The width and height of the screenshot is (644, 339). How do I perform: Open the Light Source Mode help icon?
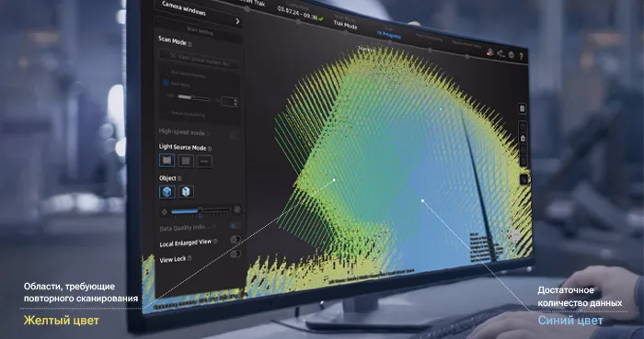210,149
